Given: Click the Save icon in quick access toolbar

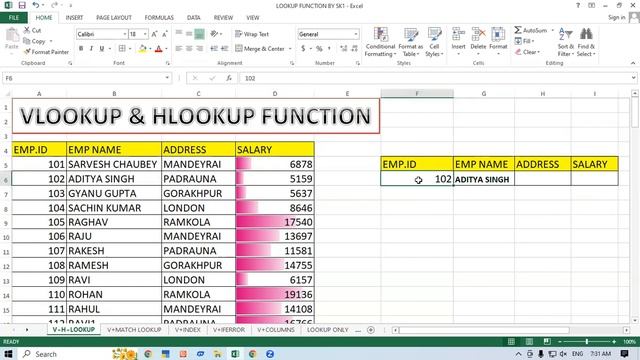Looking at the screenshot, I should [x=22, y=5].
